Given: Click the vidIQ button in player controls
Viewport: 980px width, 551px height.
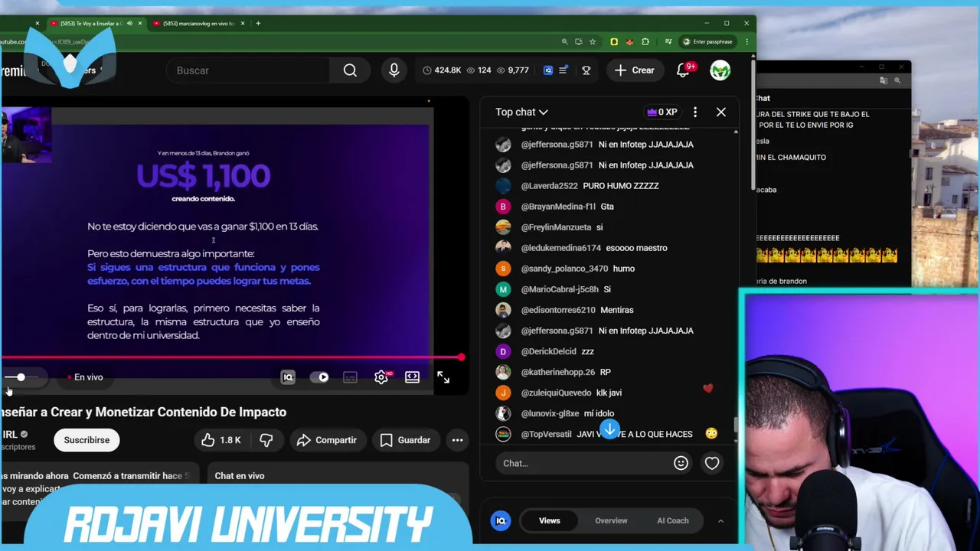Looking at the screenshot, I should tap(288, 377).
